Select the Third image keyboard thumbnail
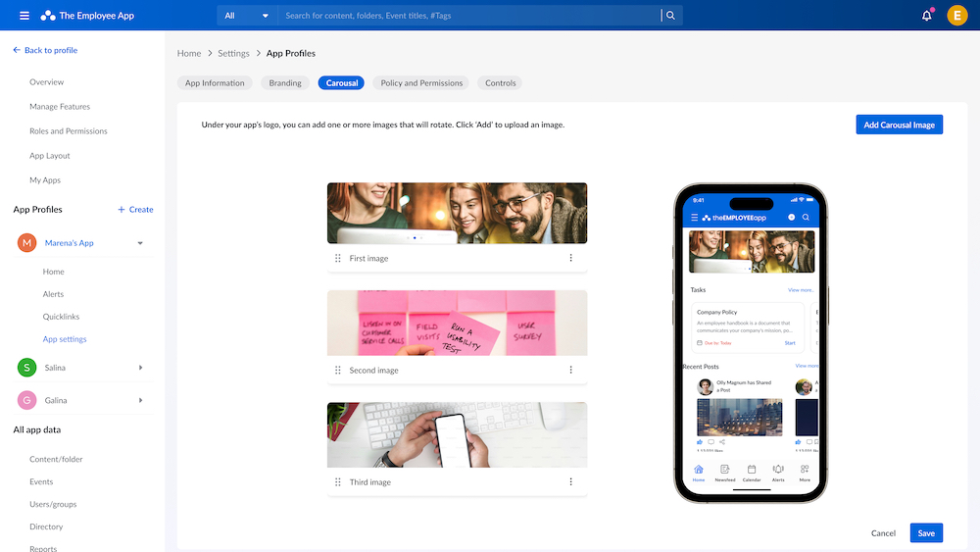Screen dimensions: 980x552 pyautogui.click(x=457, y=435)
